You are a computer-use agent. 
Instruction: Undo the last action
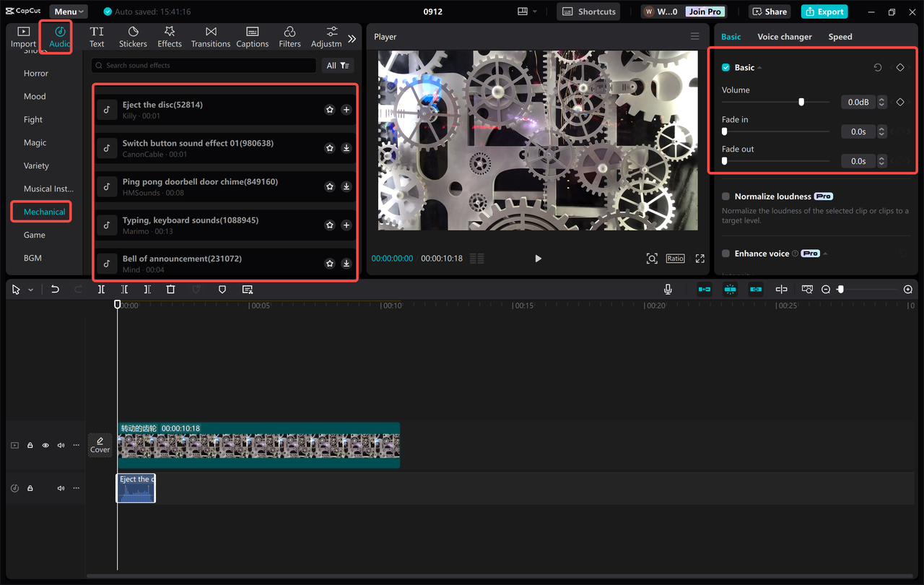[x=55, y=289]
